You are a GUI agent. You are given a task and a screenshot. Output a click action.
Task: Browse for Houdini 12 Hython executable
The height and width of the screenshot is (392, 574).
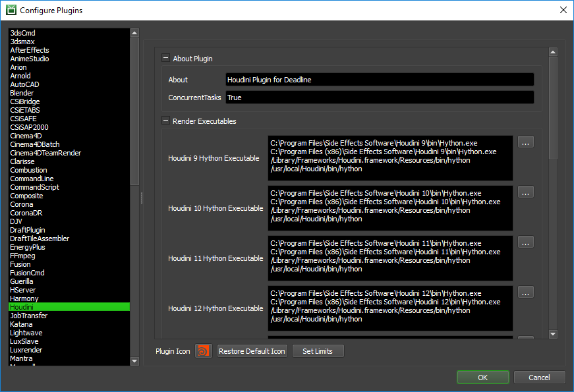point(525,293)
